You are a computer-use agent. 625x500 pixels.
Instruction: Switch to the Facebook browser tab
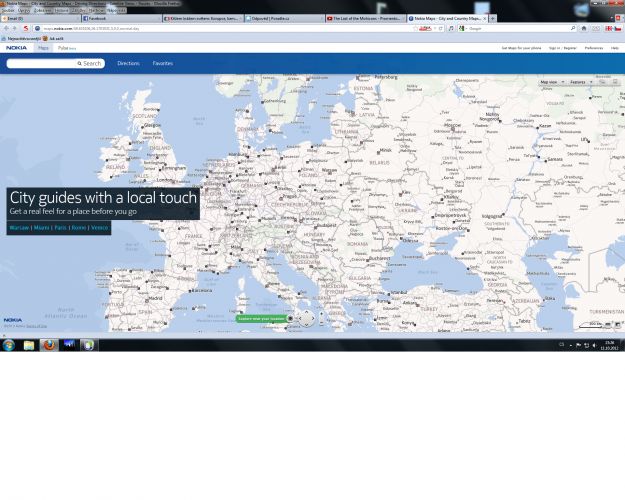(x=122, y=18)
